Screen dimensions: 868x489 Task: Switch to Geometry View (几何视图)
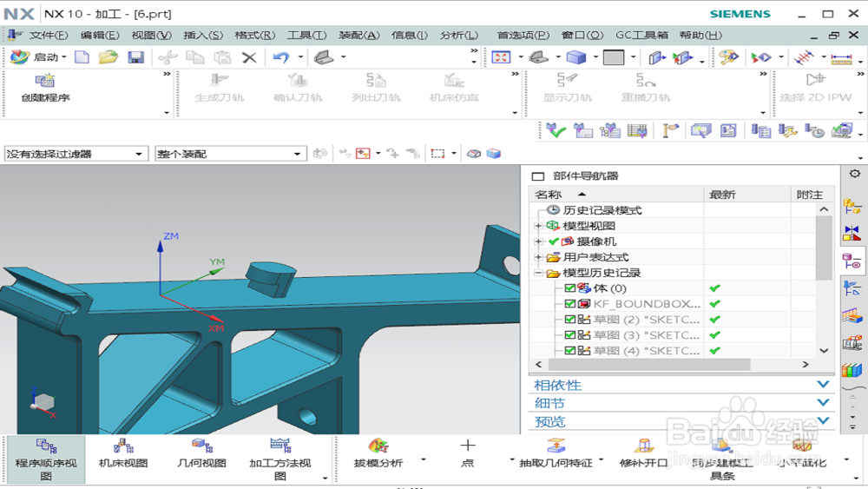(201, 453)
